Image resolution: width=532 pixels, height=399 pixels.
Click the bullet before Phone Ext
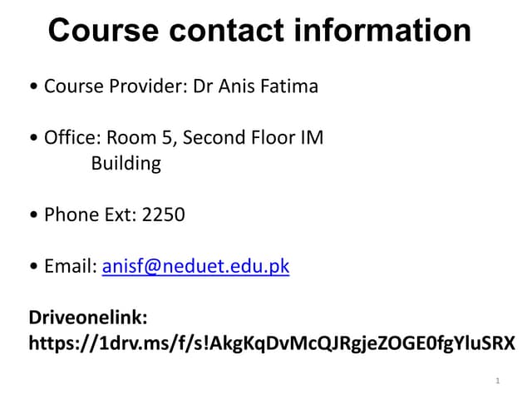pos(32,216)
